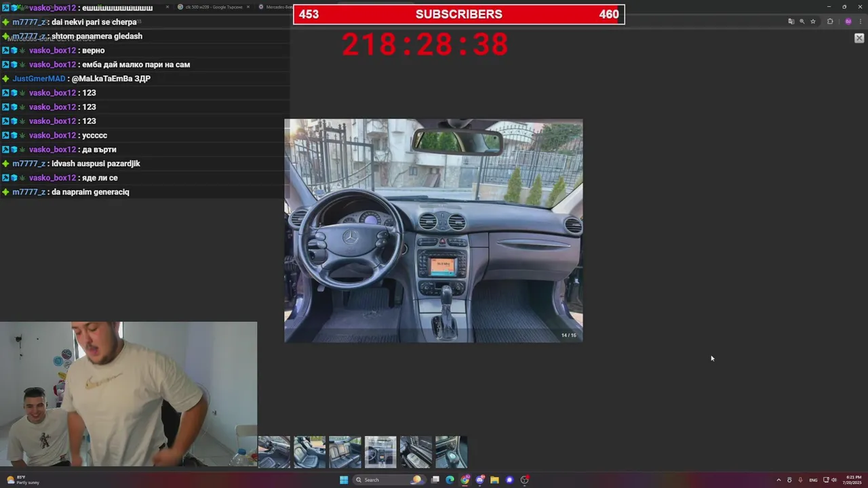
Task: Open Discord from the taskbar
Action: point(480,480)
